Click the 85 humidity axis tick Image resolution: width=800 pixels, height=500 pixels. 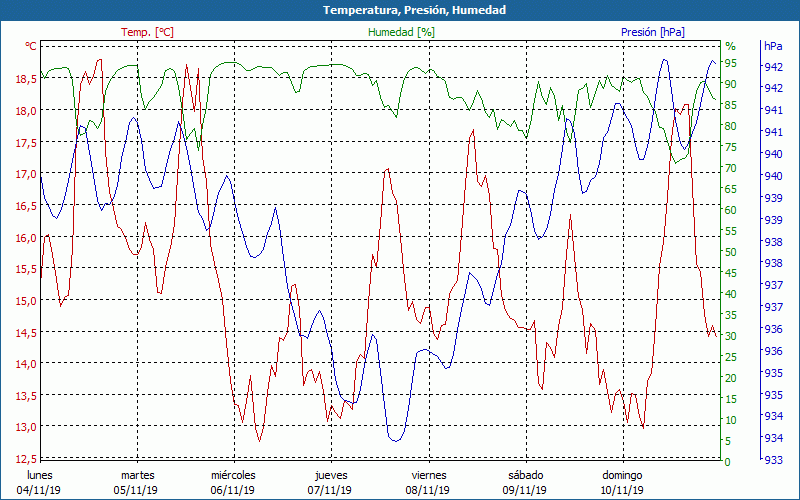(731, 105)
